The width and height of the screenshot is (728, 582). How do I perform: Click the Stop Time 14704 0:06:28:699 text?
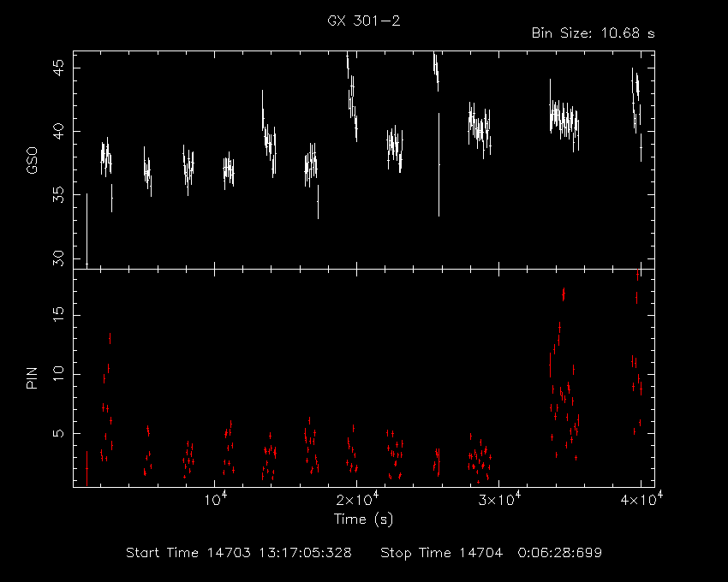492,553
